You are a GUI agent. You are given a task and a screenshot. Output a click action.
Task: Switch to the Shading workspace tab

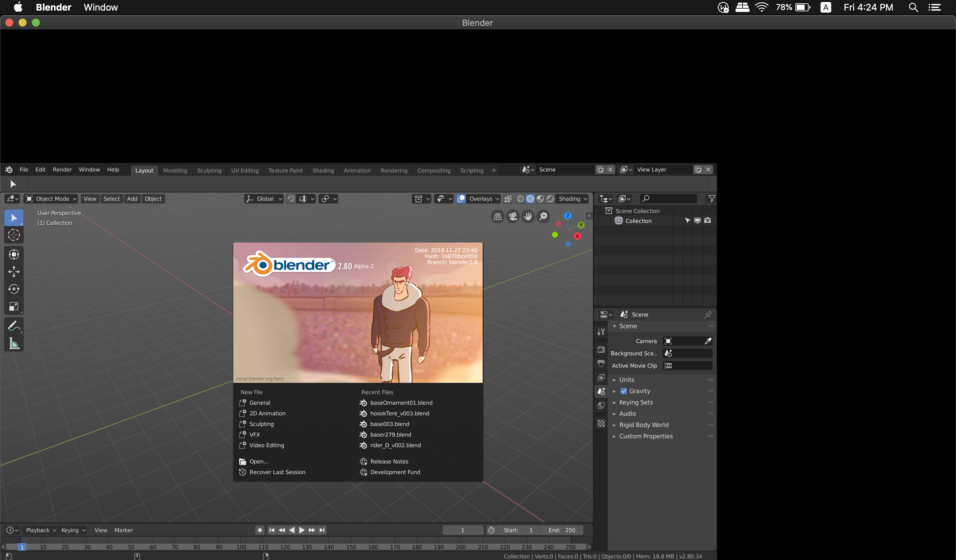click(323, 171)
